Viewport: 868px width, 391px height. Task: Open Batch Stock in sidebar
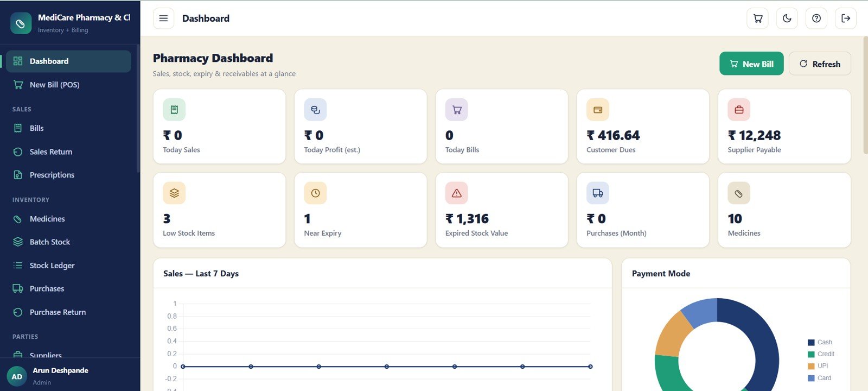[x=68, y=242]
